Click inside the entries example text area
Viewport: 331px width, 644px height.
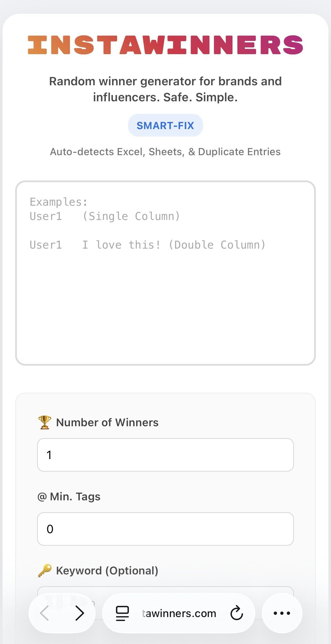click(x=166, y=276)
